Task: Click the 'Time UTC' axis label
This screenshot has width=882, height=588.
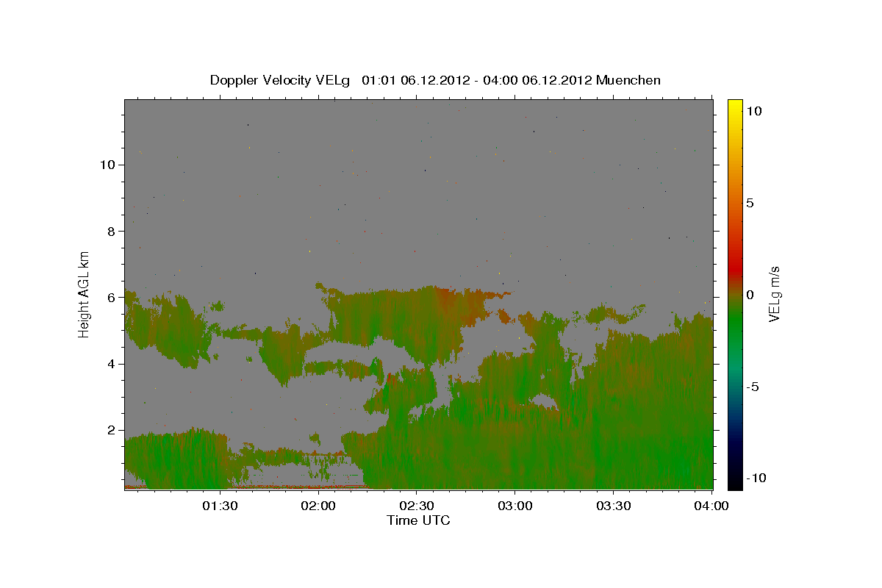Action: coord(418,520)
